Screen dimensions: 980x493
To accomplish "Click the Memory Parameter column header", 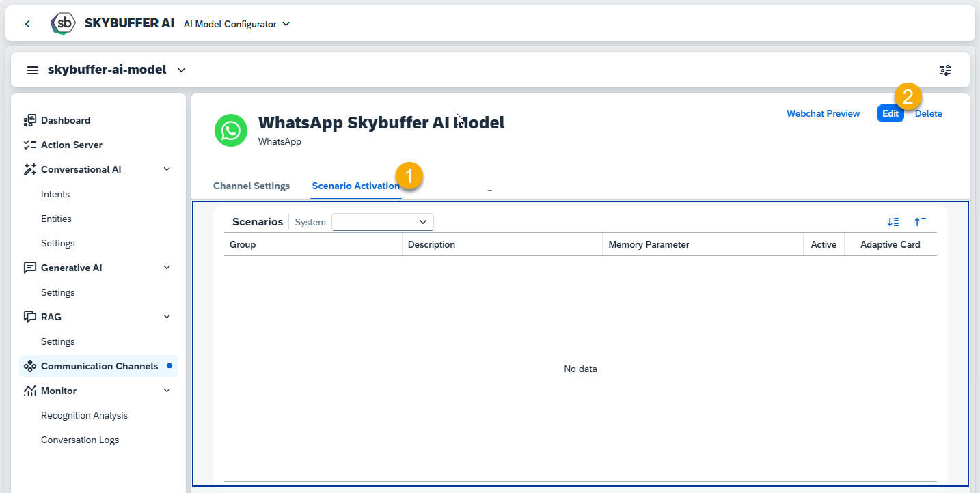I will click(703, 244).
